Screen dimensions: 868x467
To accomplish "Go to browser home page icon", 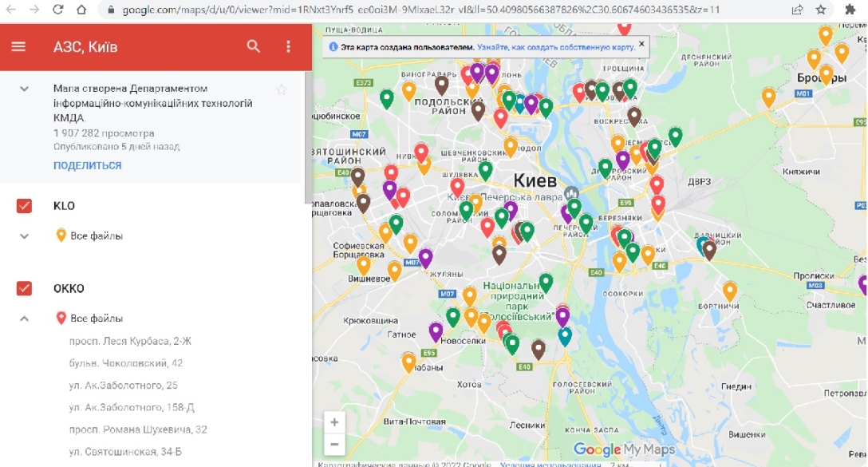I will click(x=81, y=10).
